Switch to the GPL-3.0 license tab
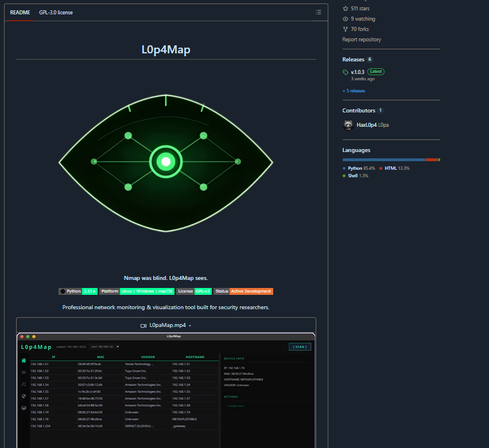 tap(56, 13)
